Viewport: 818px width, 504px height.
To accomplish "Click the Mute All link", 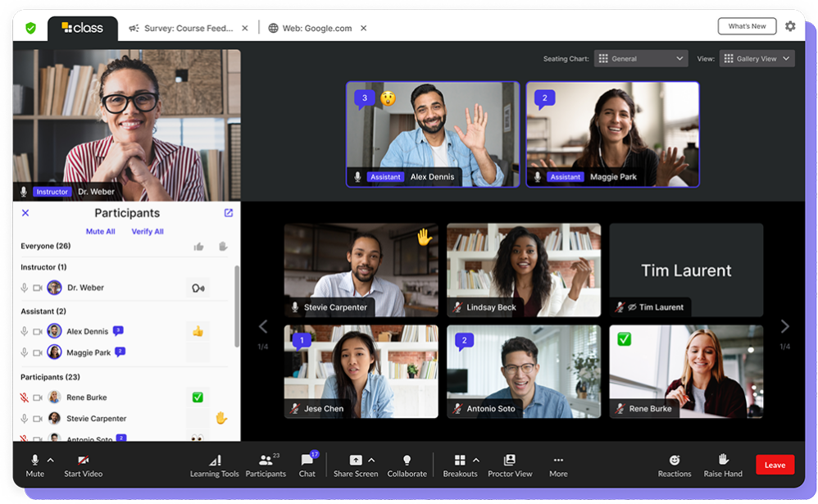I will 100,231.
